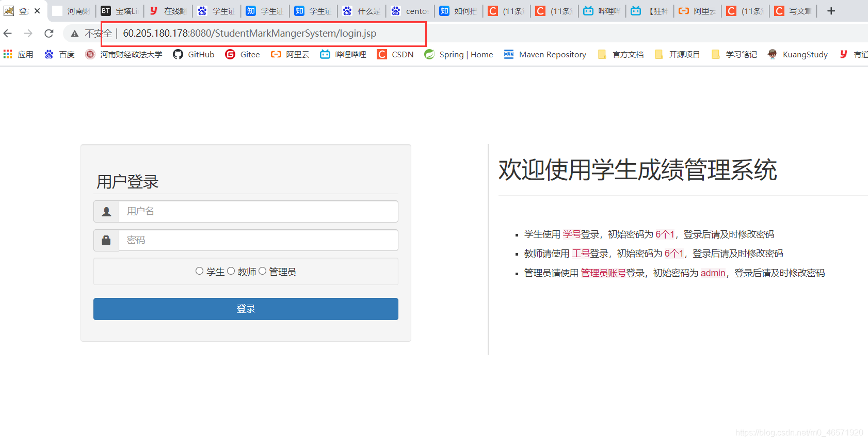The image size is (868, 442).
Task: Focus the 密码 input field
Action: 258,241
